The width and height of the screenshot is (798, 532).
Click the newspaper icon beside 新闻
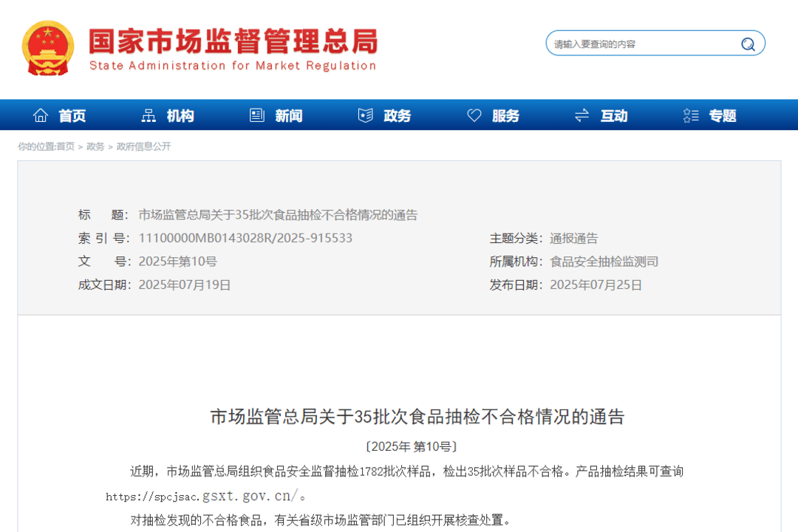(257, 115)
